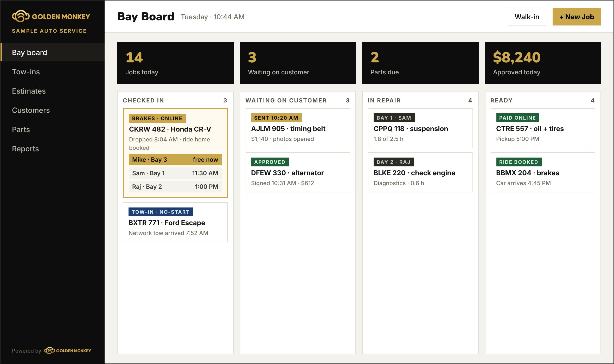Open the AJLM 905 timing belt card
The width and height of the screenshot is (614, 364).
298,128
